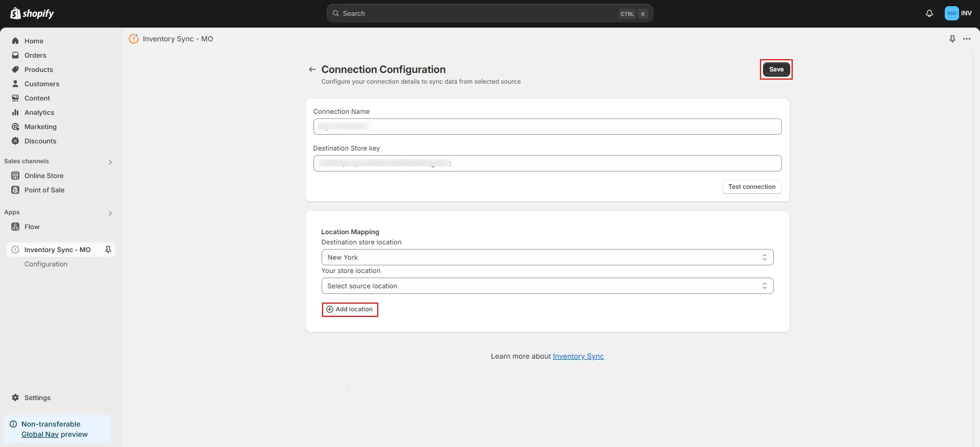
Task: Click the Discounts badge icon
Action: pos(15,141)
